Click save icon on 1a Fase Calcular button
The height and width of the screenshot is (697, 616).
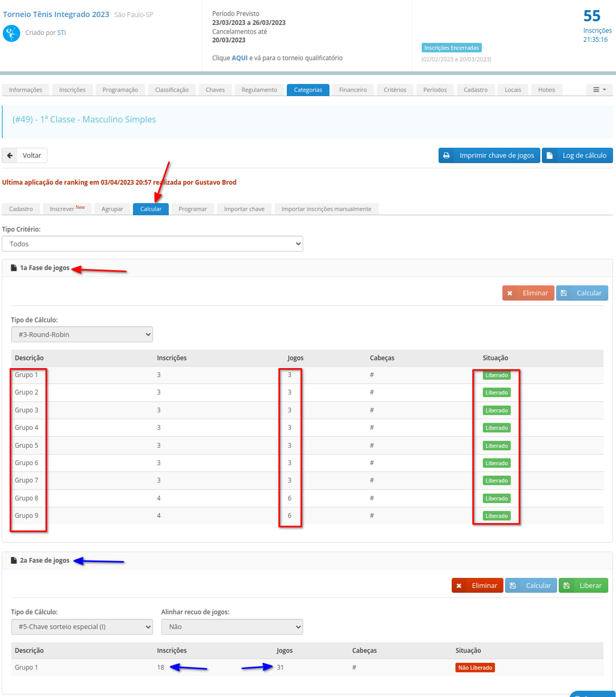pyautogui.click(x=564, y=293)
